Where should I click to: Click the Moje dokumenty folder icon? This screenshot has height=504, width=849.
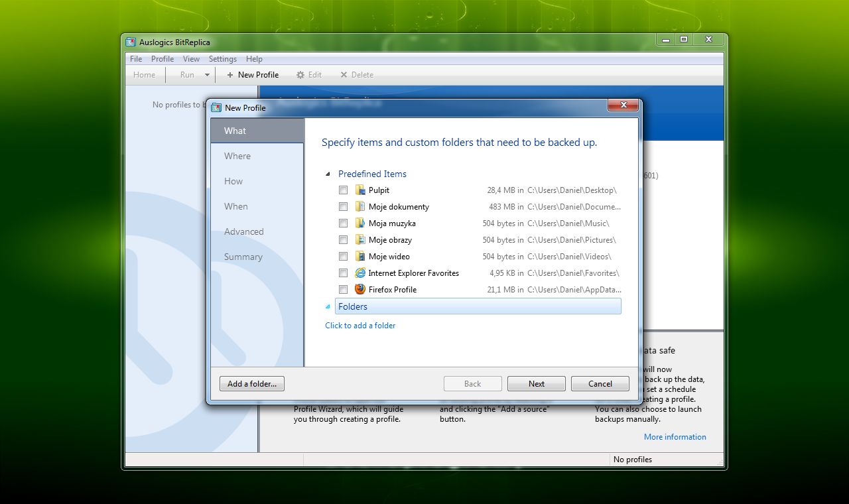[x=360, y=206]
